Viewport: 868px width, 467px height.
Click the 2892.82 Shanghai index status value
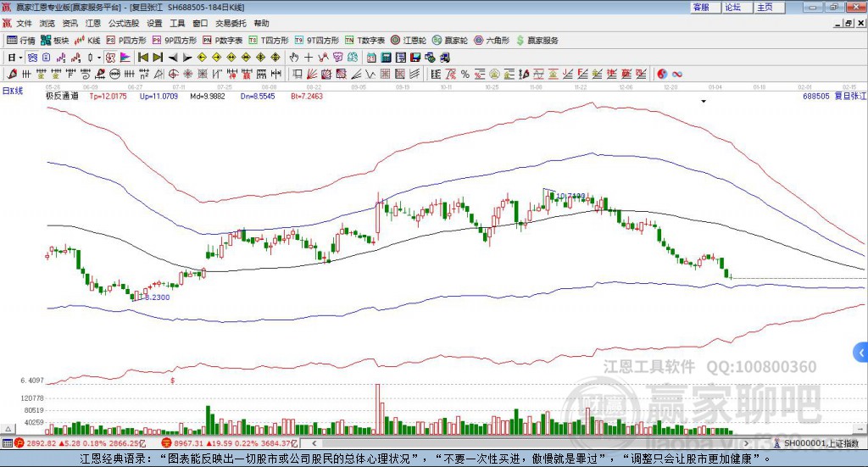(x=42, y=443)
